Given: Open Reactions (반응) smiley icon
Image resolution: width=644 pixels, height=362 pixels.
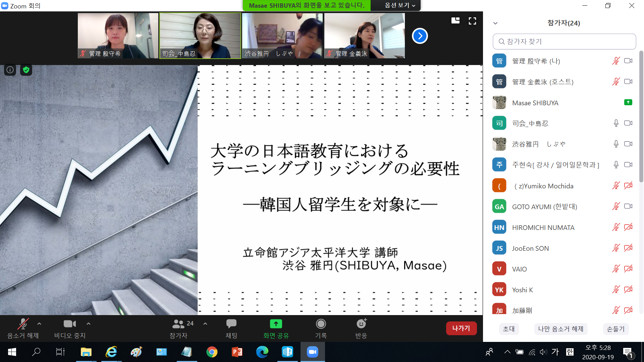Looking at the screenshot, I should tap(361, 324).
